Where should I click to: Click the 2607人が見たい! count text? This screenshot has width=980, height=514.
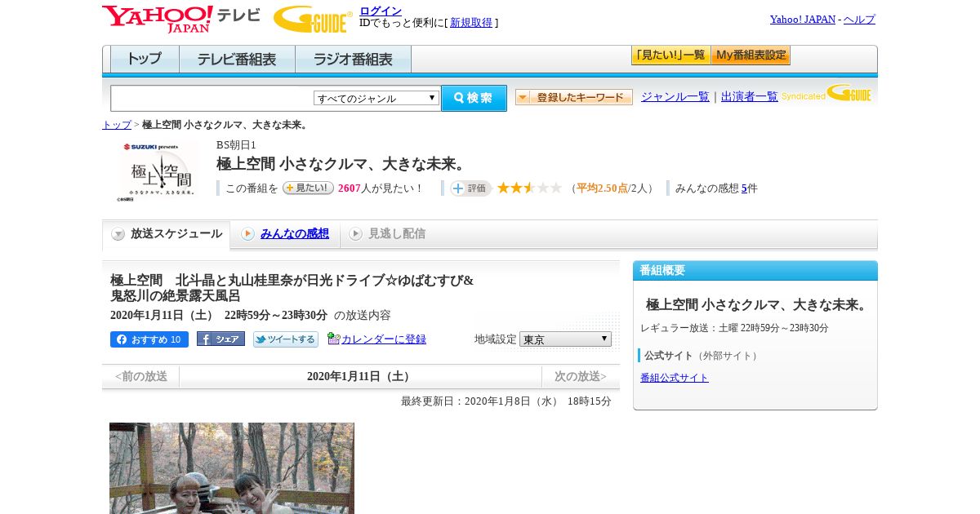point(380,188)
